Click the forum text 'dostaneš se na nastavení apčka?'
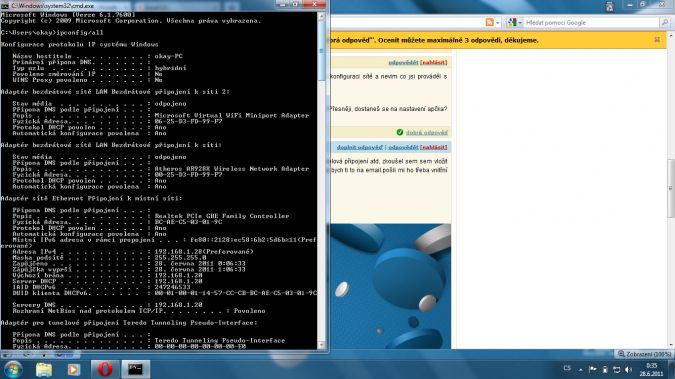This screenshot has height=379, width=675. 400,109
